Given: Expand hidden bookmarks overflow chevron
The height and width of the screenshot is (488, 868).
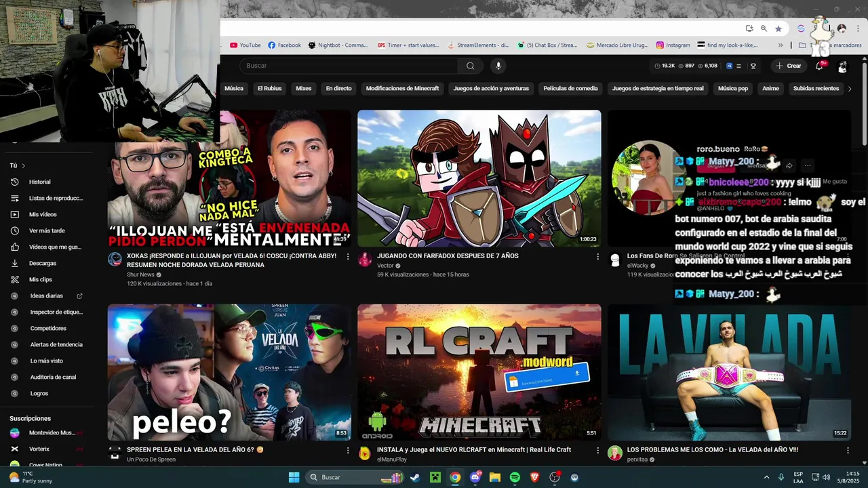Looking at the screenshot, I should coord(781,45).
